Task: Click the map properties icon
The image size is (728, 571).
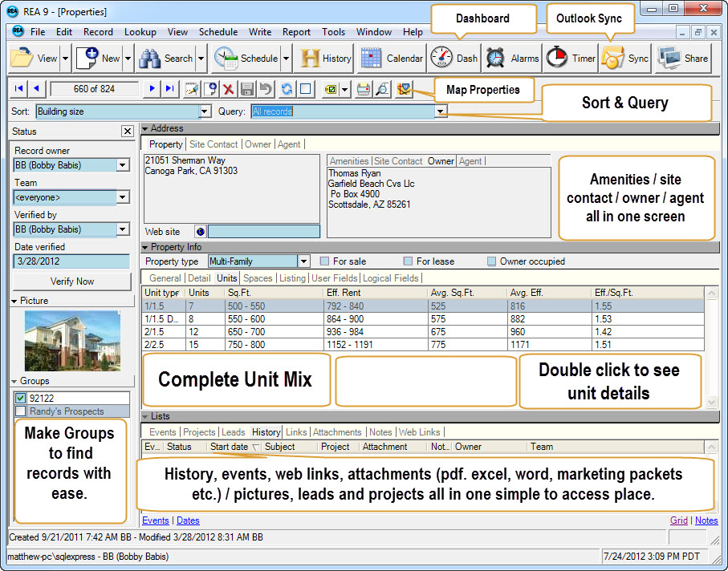Action: 404,88
